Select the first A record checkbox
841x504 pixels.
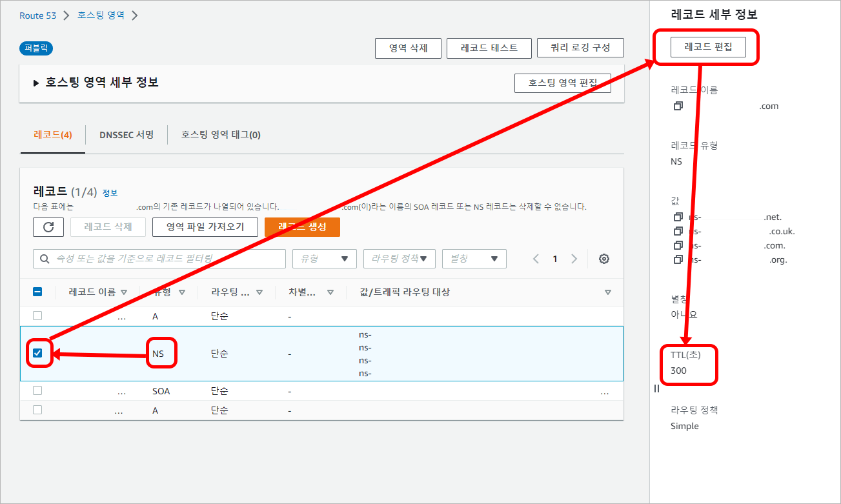click(x=37, y=316)
